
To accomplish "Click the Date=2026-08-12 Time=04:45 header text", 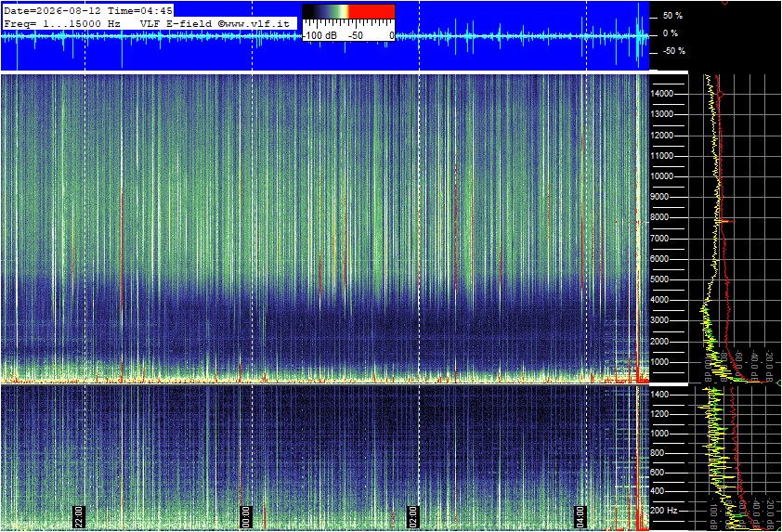I will [88, 10].
